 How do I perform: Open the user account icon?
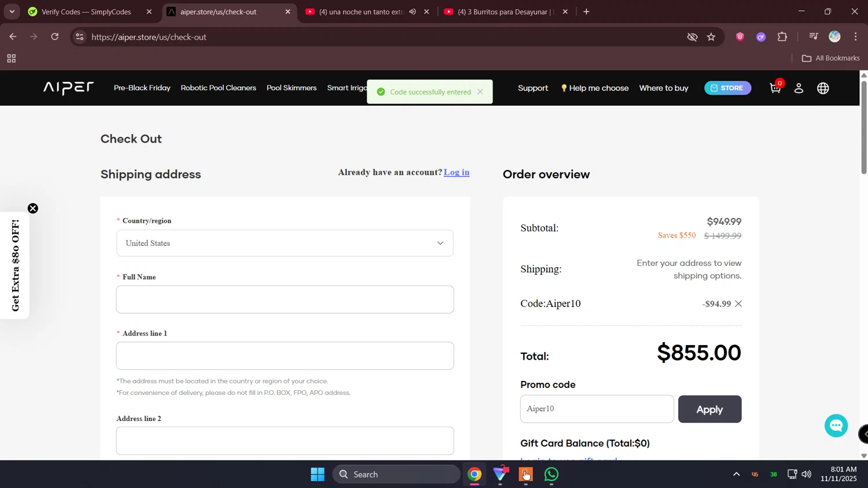click(x=799, y=88)
